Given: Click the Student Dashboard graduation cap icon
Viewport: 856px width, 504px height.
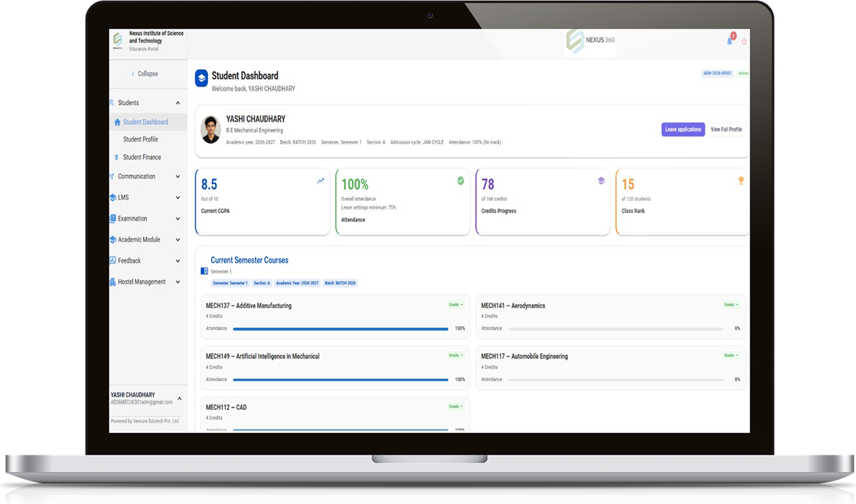Looking at the screenshot, I should point(201,78).
